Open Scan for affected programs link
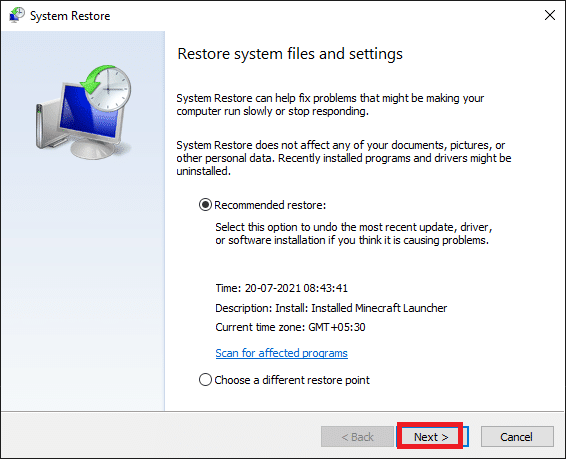Screen dimensions: 566x459 (282, 353)
